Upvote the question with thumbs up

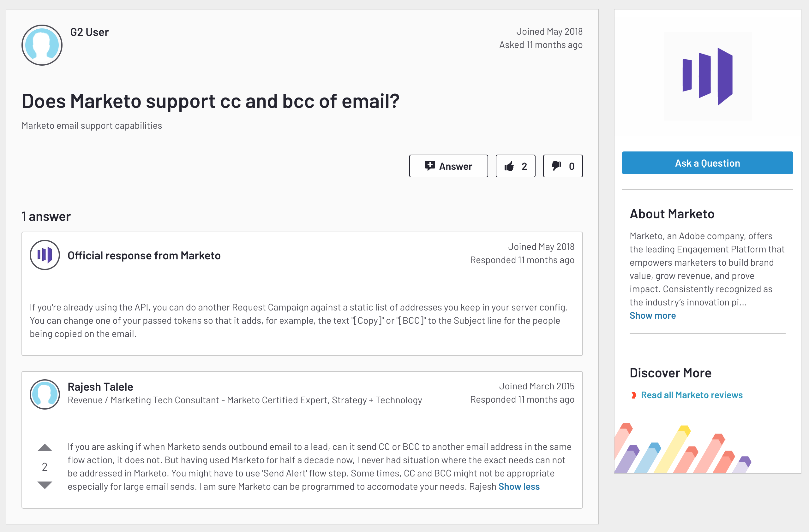pyautogui.click(x=515, y=166)
